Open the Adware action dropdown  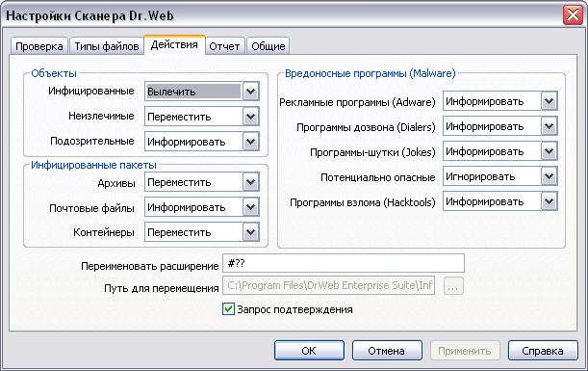[x=499, y=101]
